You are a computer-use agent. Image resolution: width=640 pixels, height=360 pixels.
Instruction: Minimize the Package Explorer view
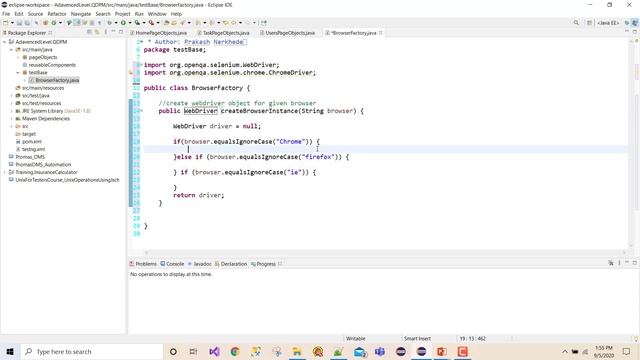click(x=113, y=32)
